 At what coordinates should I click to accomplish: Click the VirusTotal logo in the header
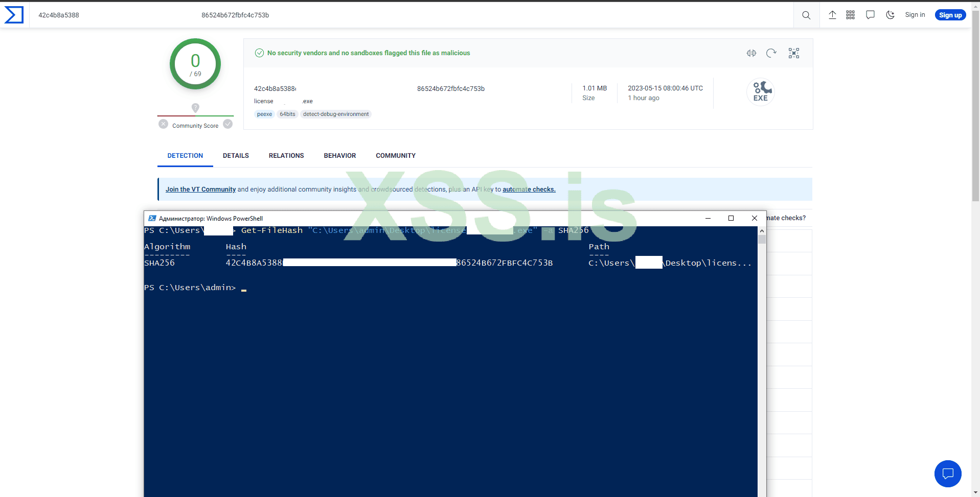coord(14,15)
